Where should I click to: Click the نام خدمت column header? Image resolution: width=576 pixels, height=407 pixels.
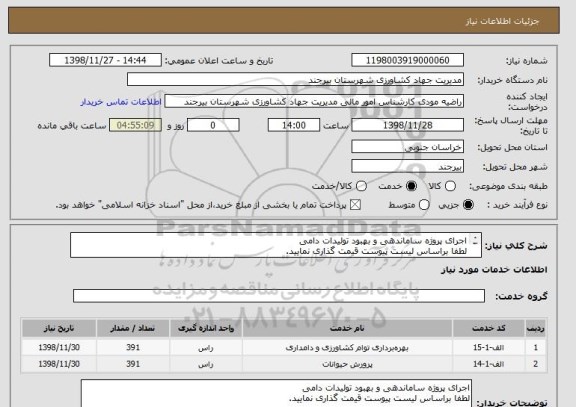coord(347,328)
